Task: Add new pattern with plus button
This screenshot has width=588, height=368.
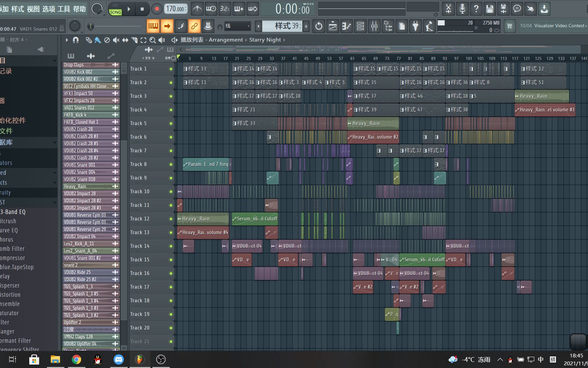Action: tap(306, 26)
